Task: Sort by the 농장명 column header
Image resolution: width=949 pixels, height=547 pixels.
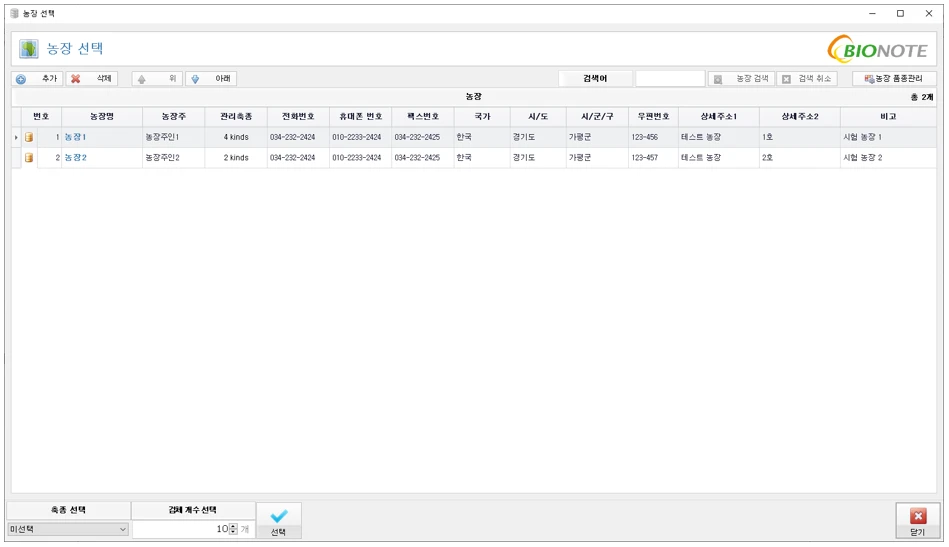Action: 102,117
